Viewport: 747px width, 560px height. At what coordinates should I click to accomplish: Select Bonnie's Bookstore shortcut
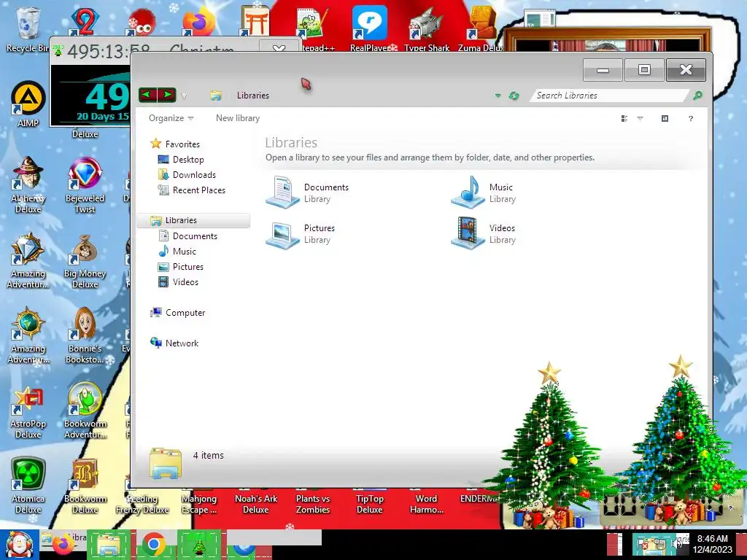point(85,335)
